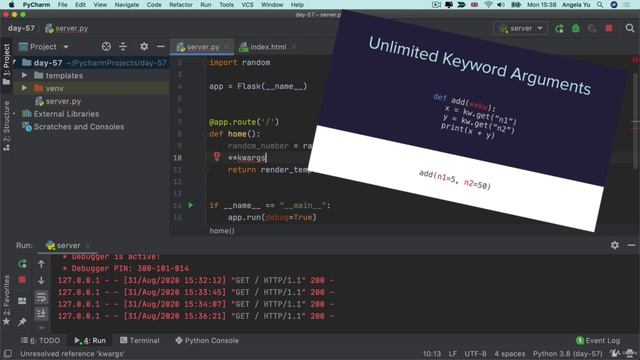The height and width of the screenshot is (360, 640).
Task: Expand the venv folder
Action: tap(24, 88)
